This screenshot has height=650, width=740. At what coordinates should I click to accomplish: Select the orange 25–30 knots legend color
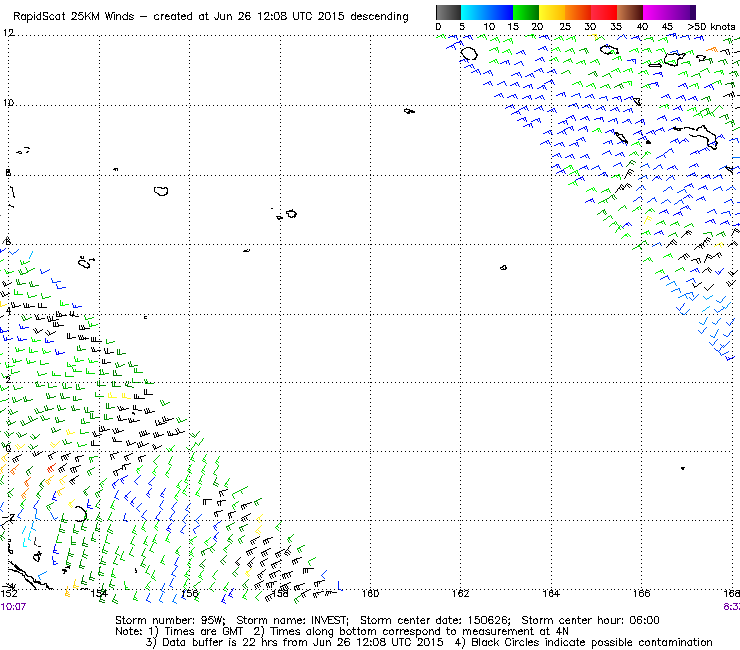click(578, 12)
